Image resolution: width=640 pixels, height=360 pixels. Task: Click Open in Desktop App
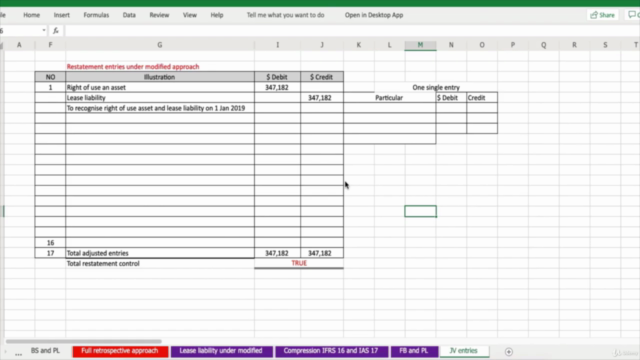(x=374, y=15)
